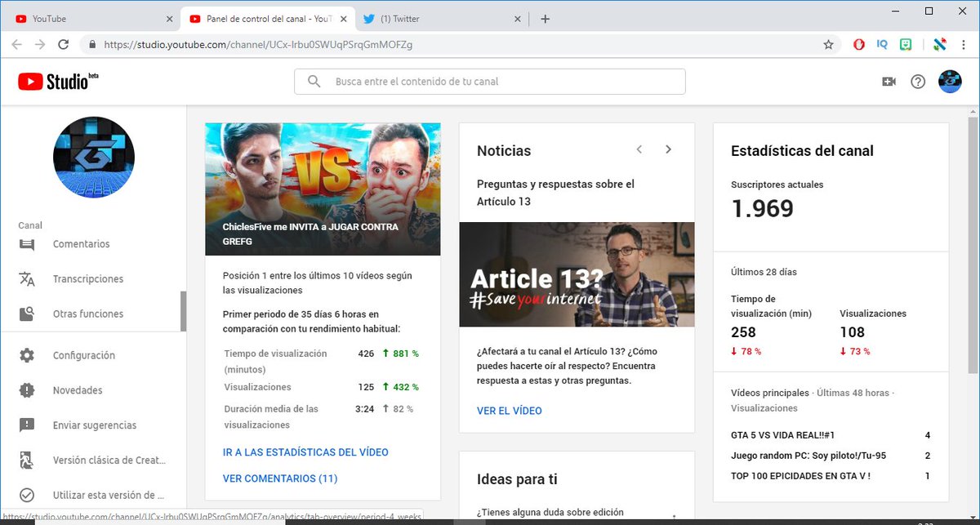This screenshot has height=525, width=980.
Task: Reload the page
Action: (x=64, y=45)
